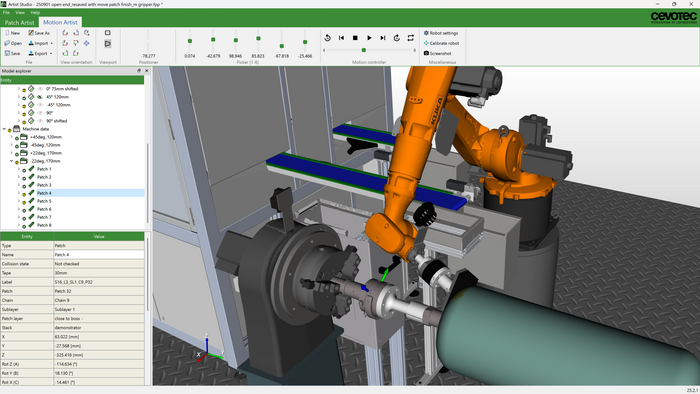This screenshot has height=394, width=700.
Task: Collapse the -22deg_170mm folder
Action: coord(12,161)
